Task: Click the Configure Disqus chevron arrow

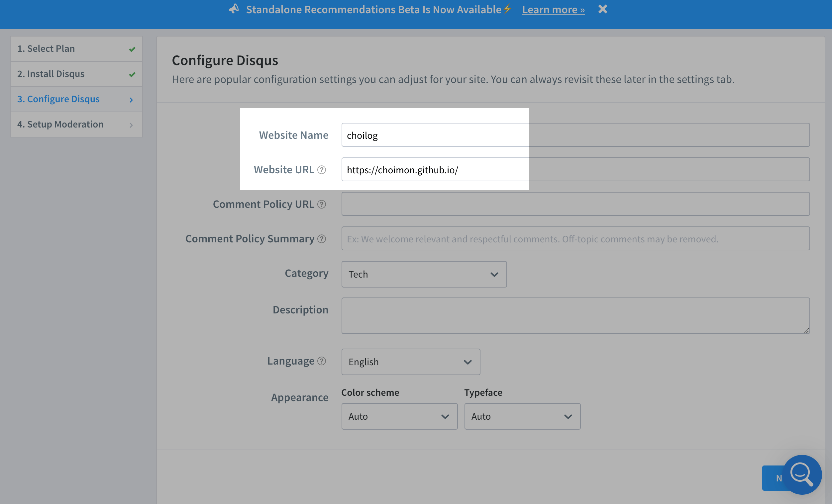Action: (x=131, y=100)
